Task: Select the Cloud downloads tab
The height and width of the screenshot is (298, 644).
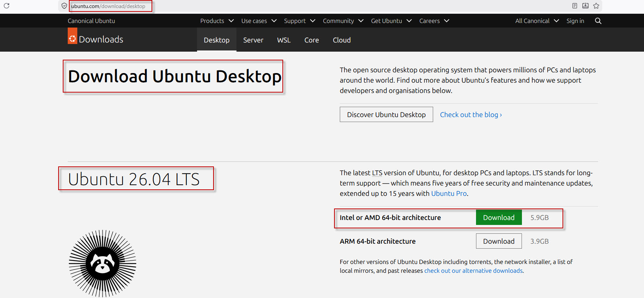Action: pos(342,40)
